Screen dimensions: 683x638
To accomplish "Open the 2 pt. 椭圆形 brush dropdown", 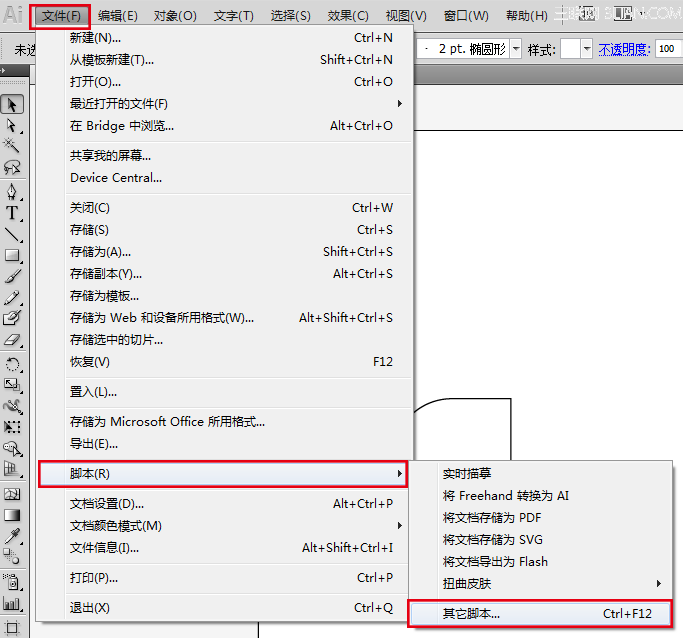I will pyautogui.click(x=516, y=49).
